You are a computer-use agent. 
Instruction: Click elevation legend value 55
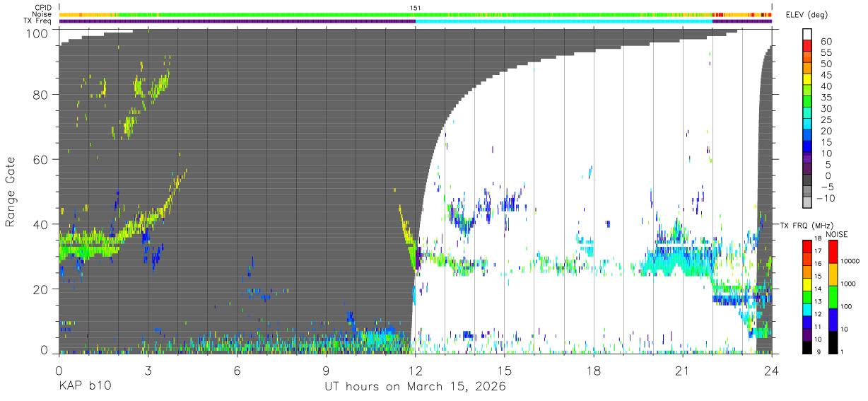[826, 52]
